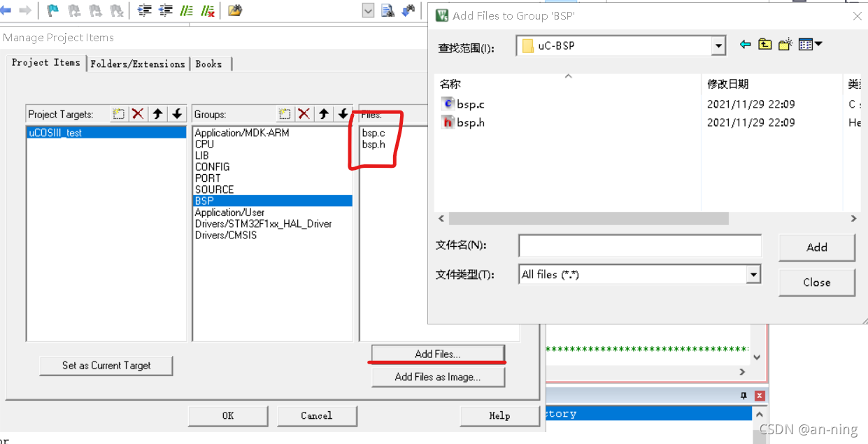Click the Find document icon in toolbar
This screenshot has height=444, width=868.
pyautogui.click(x=387, y=10)
